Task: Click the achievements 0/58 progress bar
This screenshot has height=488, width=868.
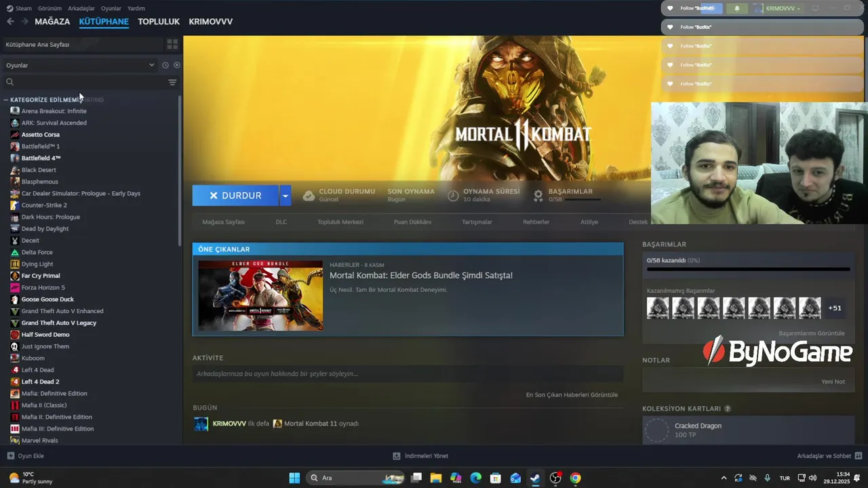Action: point(748,269)
